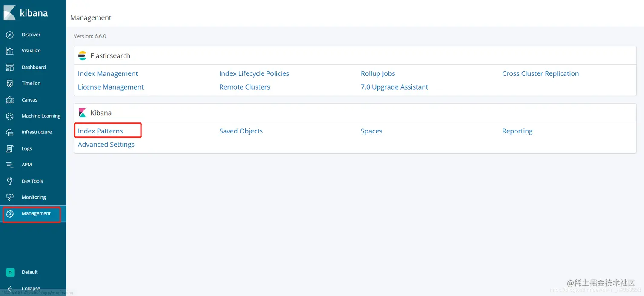Click the Canvas icon in sidebar

click(10, 100)
